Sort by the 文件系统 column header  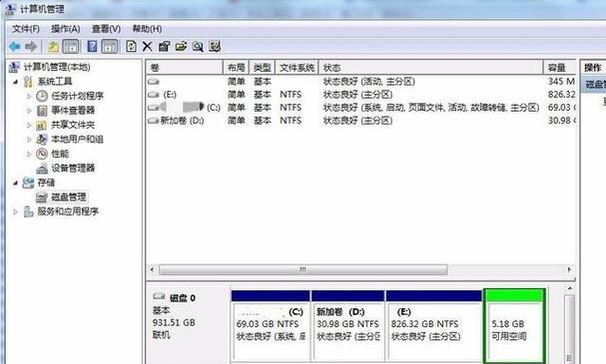297,68
